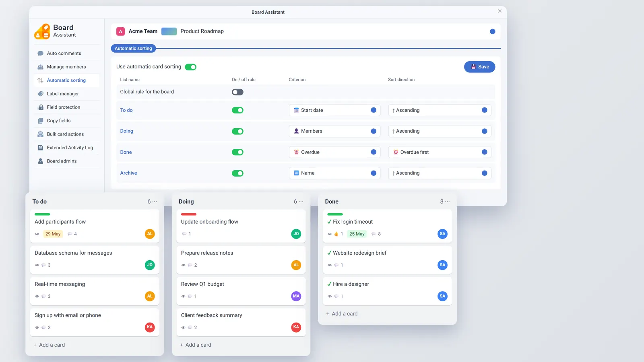Toggle Use automatic card sorting switch
Viewport: 644px width, 362px height.
[x=191, y=67]
